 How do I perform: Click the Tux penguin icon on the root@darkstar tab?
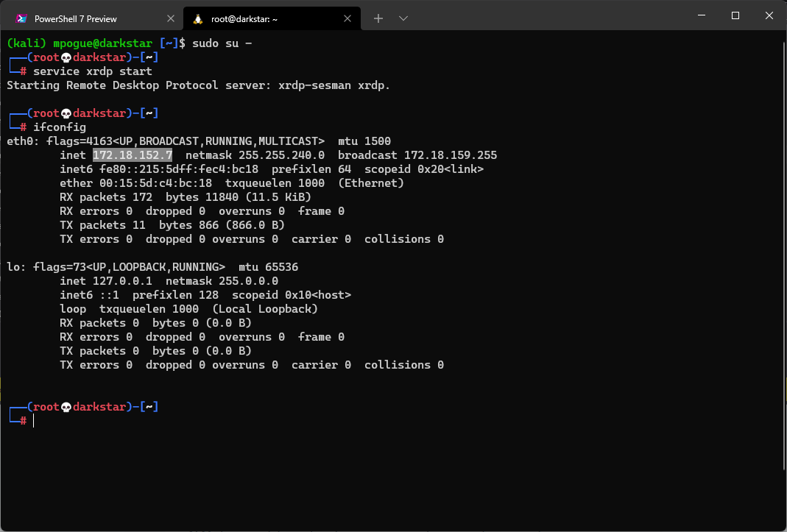[x=197, y=20]
